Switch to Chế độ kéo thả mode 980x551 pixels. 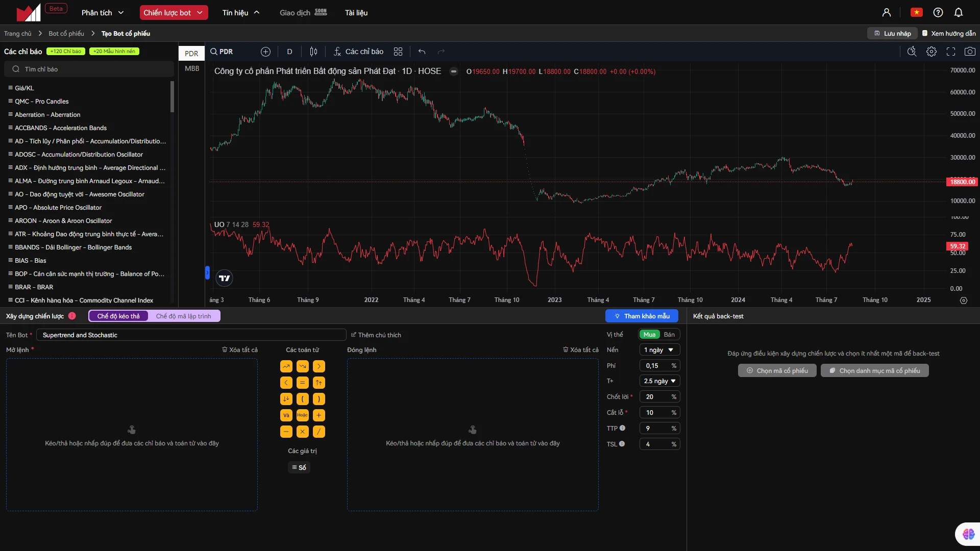(x=118, y=316)
